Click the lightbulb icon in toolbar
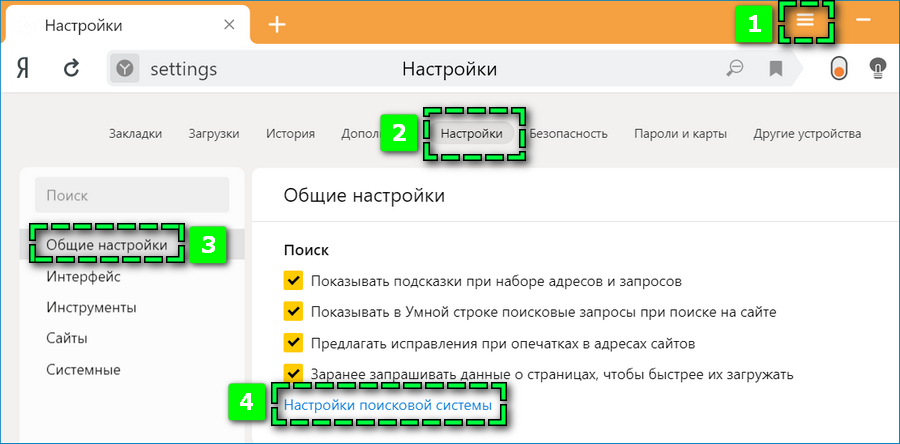The height and width of the screenshot is (444, 900). pos(878,69)
